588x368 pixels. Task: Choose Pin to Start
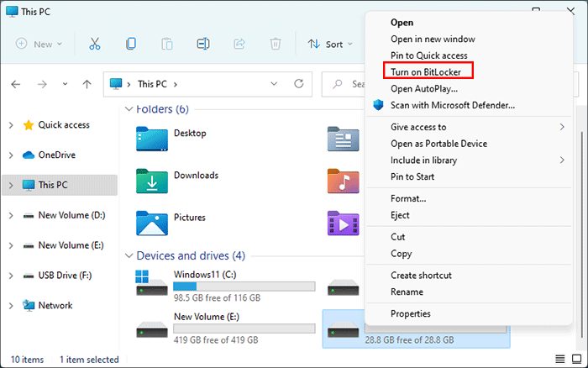[412, 176]
